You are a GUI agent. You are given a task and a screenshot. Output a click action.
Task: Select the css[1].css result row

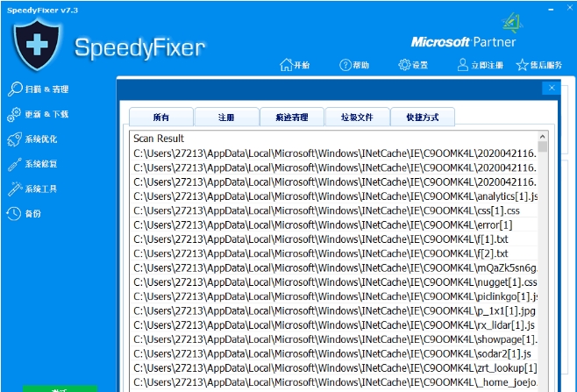(334, 210)
